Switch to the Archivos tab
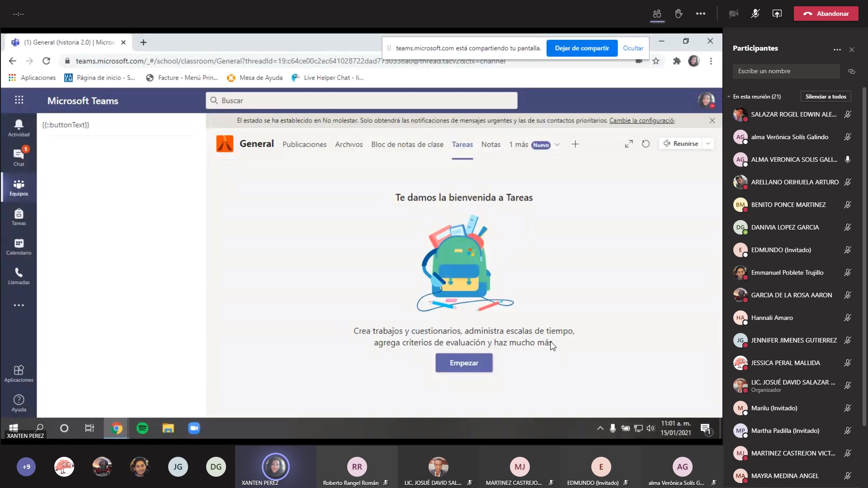 tap(349, 145)
